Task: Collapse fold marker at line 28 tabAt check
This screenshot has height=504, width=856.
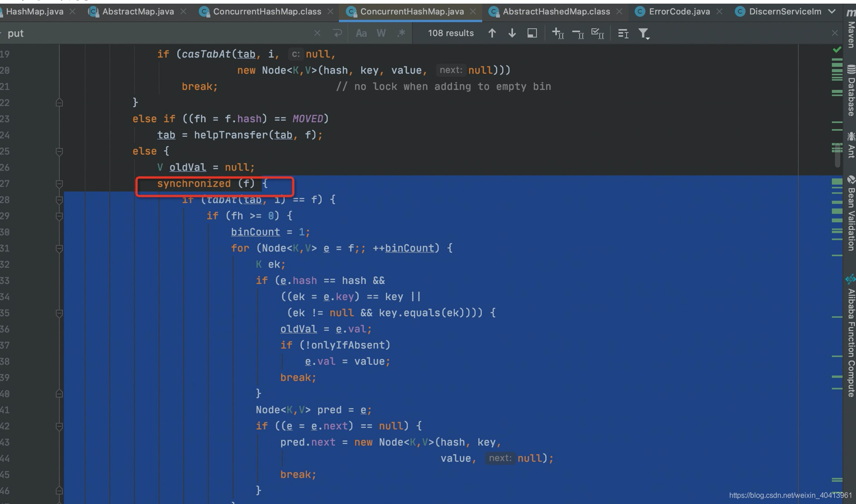Action: click(x=59, y=200)
